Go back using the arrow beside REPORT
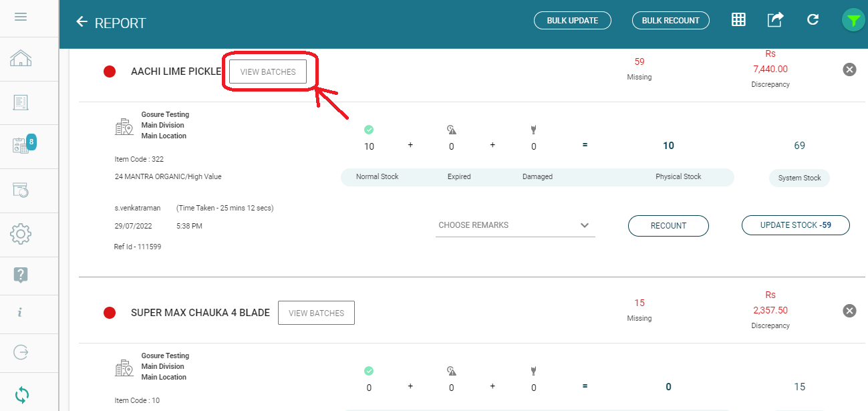The width and height of the screenshot is (868, 411). coord(82,22)
